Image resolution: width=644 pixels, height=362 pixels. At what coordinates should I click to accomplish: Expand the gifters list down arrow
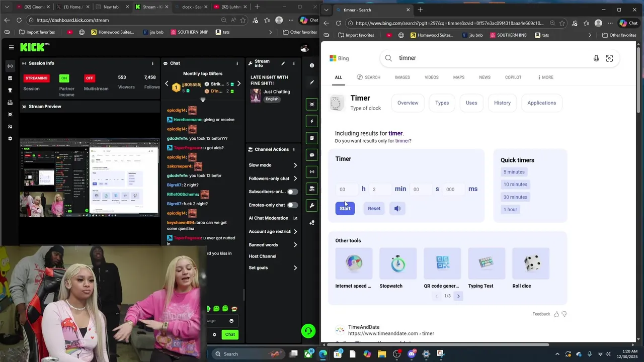[x=203, y=100]
